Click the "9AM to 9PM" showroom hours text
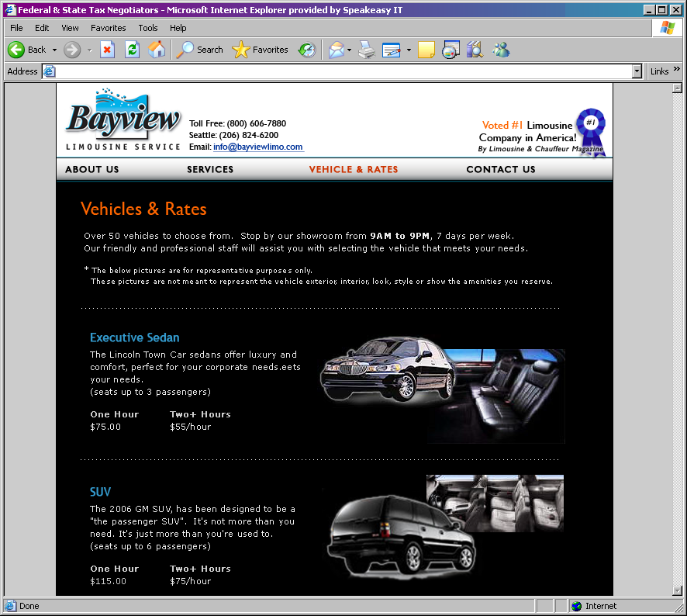This screenshot has width=687, height=616. (x=399, y=236)
